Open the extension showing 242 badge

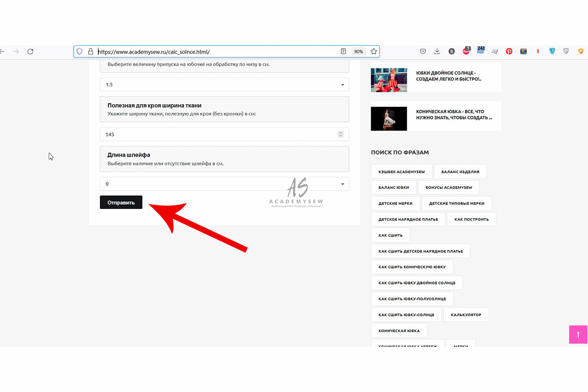tap(481, 50)
